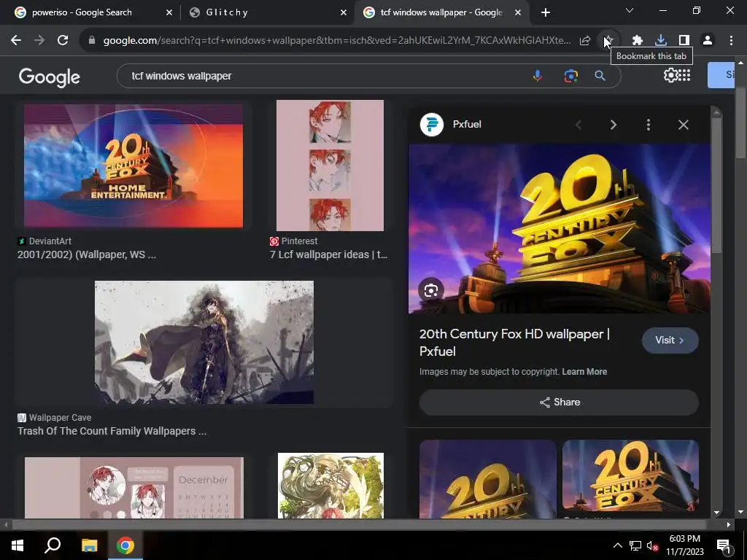The width and height of the screenshot is (747, 560).
Task: Share the previewed image
Action: pos(560,402)
